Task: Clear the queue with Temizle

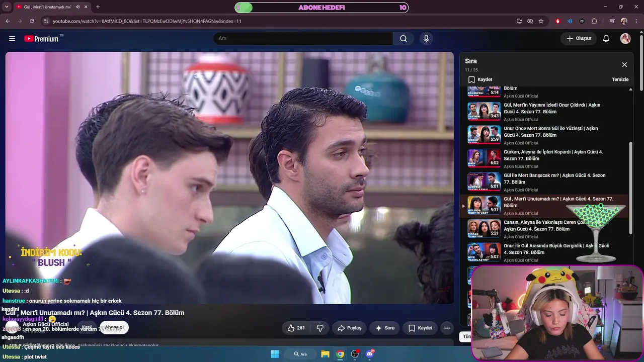Action: tap(620, 79)
